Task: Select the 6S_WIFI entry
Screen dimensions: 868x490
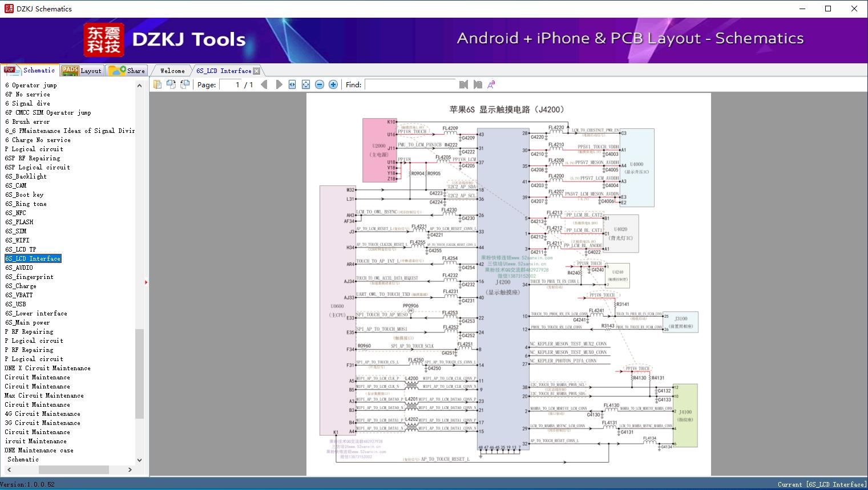Action: click(x=18, y=240)
